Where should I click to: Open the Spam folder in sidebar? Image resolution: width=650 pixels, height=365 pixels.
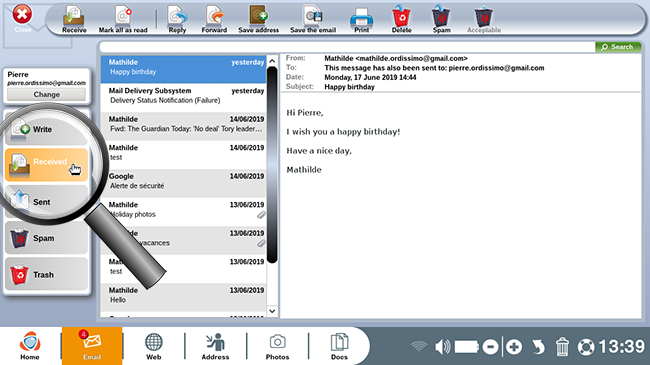click(46, 238)
